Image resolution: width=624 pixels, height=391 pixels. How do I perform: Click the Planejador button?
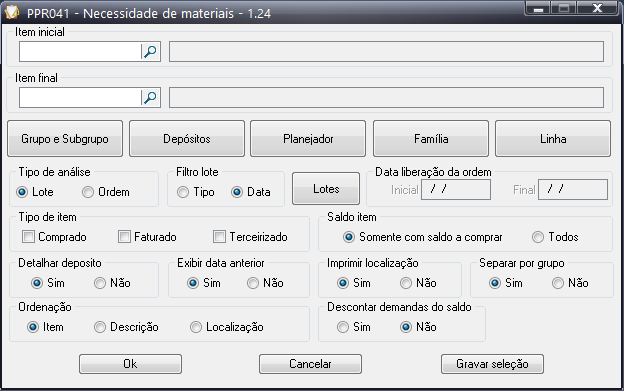tap(308, 138)
